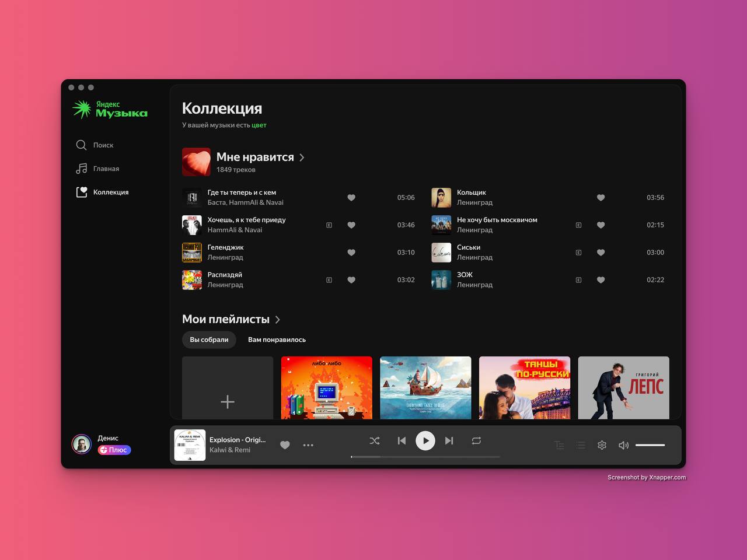Click the Плюс subscription badge

[x=114, y=450]
